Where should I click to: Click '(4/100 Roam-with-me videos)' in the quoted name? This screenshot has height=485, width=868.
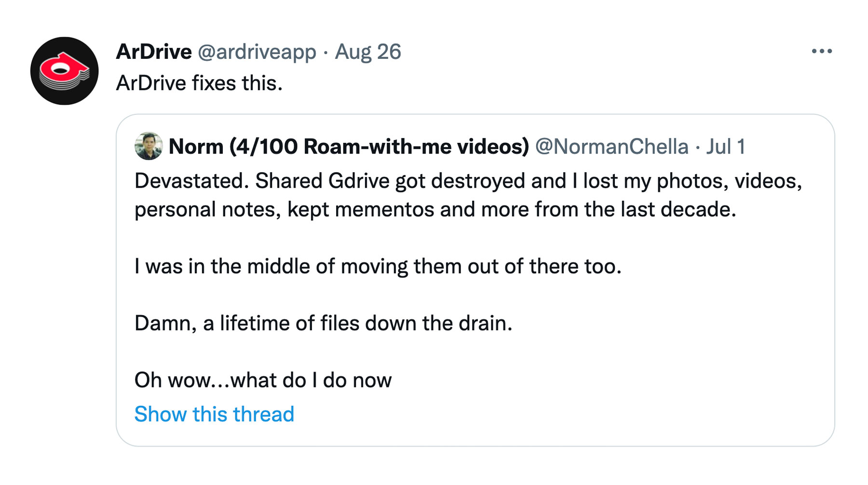pos(379,146)
